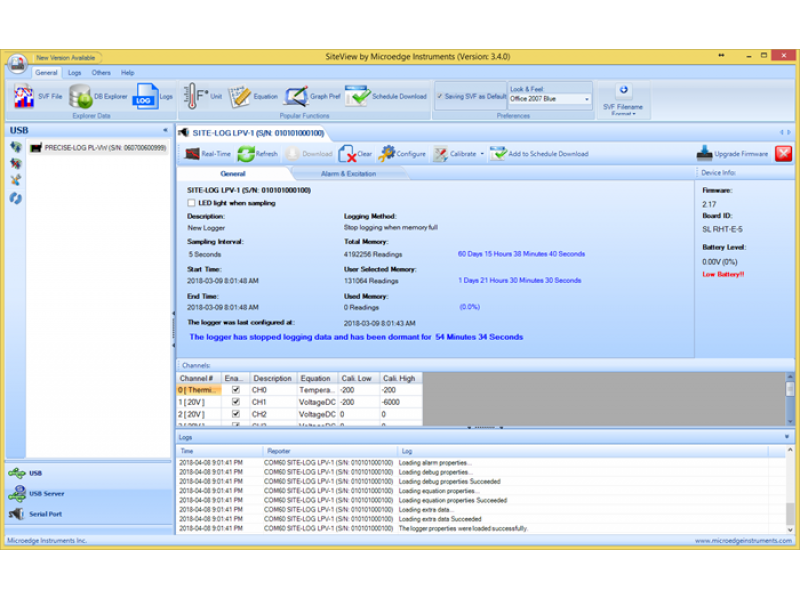Click the "Low Battery!!" warning text
This screenshot has height=600, width=800.
[723, 274]
